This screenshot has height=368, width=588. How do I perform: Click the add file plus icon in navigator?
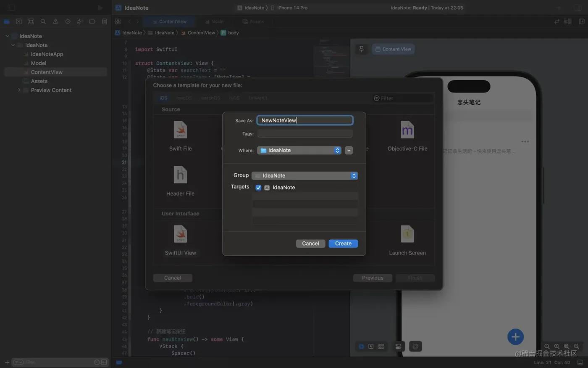(7, 362)
